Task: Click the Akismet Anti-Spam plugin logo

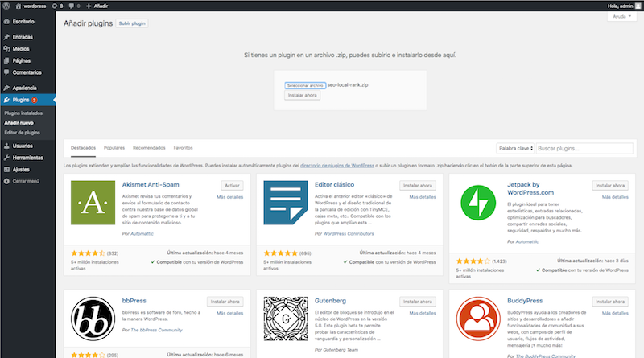Action: point(93,203)
